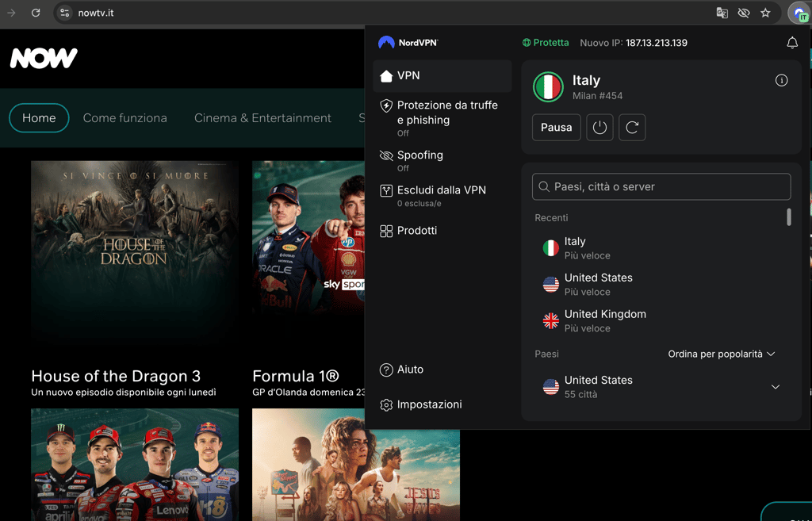Click the translate page icon in the address bar

(x=722, y=13)
